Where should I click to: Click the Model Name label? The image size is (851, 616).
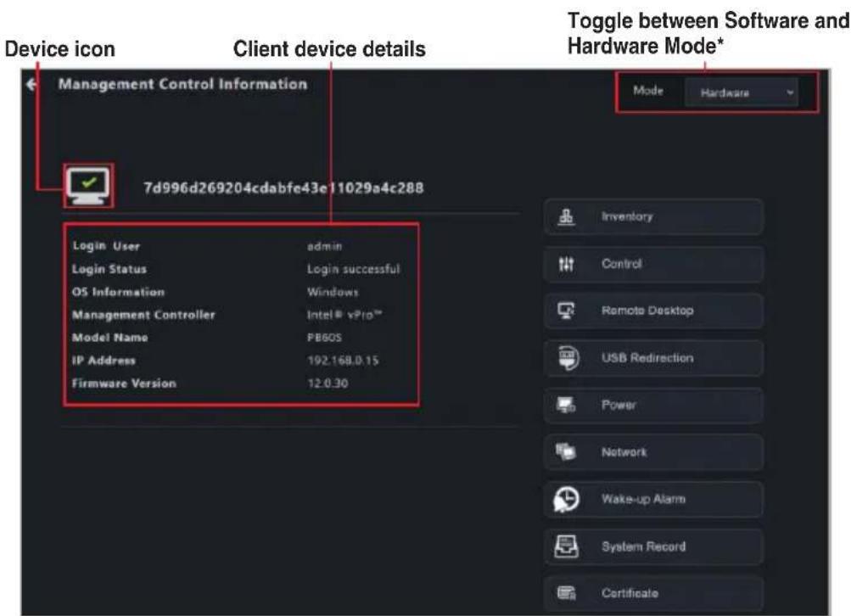tap(109, 338)
